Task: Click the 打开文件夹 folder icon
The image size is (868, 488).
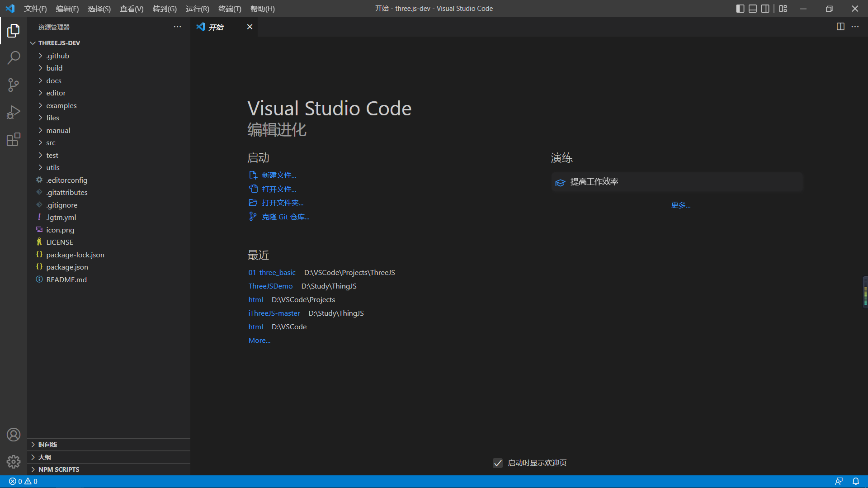Action: click(x=253, y=203)
